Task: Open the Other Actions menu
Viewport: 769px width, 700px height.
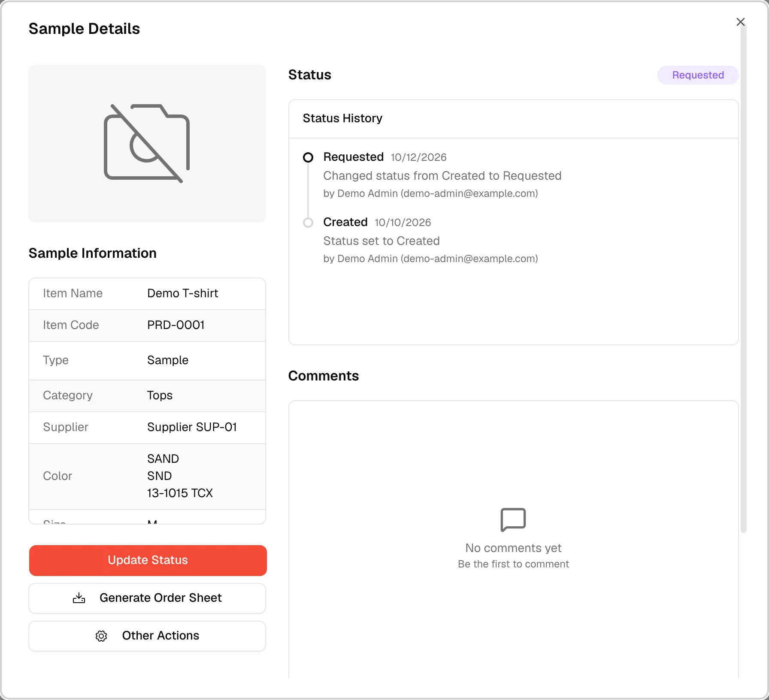Action: click(147, 636)
